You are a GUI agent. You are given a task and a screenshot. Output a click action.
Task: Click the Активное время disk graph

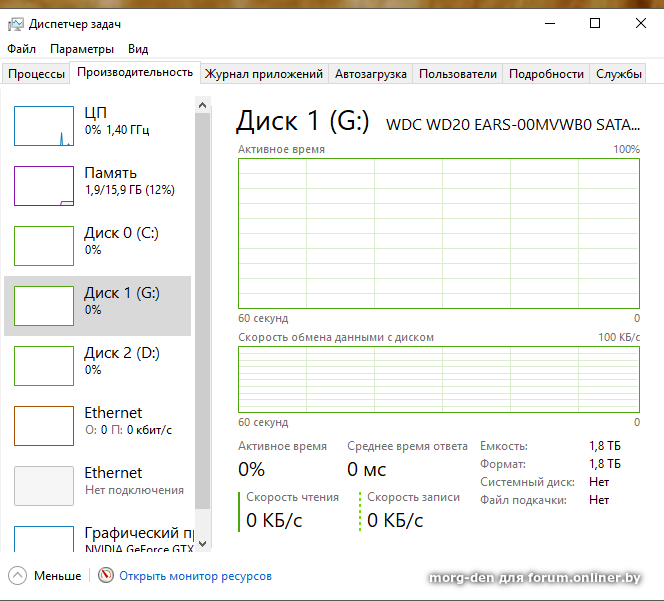[439, 232]
